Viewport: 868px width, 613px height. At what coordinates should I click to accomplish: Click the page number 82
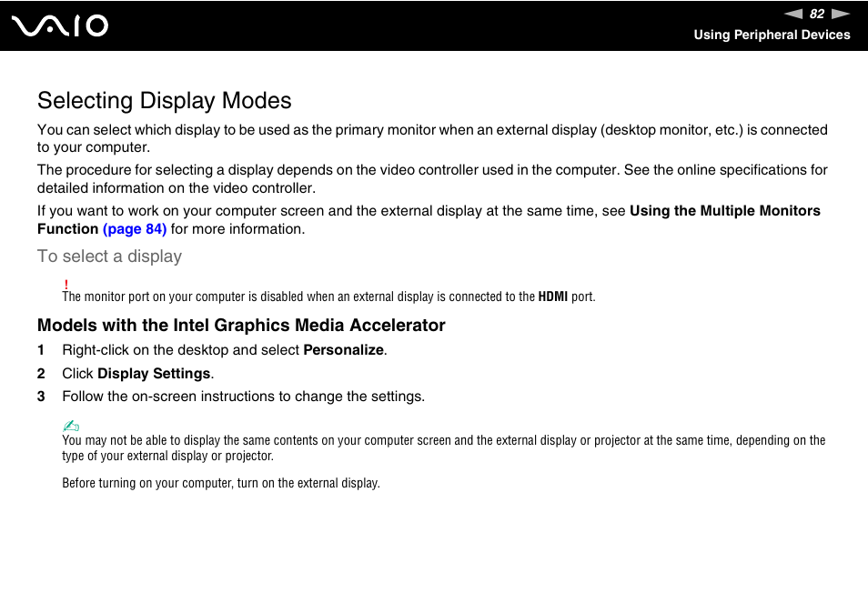tap(816, 14)
